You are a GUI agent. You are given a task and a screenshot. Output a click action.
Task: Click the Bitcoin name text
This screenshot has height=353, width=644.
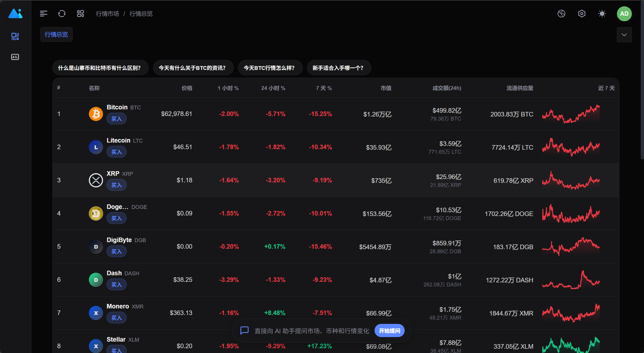(117, 107)
